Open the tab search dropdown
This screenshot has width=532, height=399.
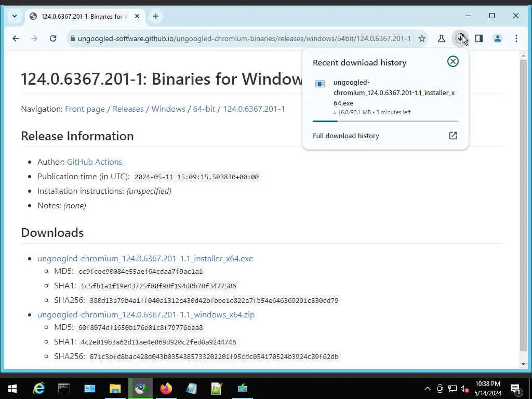pyautogui.click(x=15, y=16)
